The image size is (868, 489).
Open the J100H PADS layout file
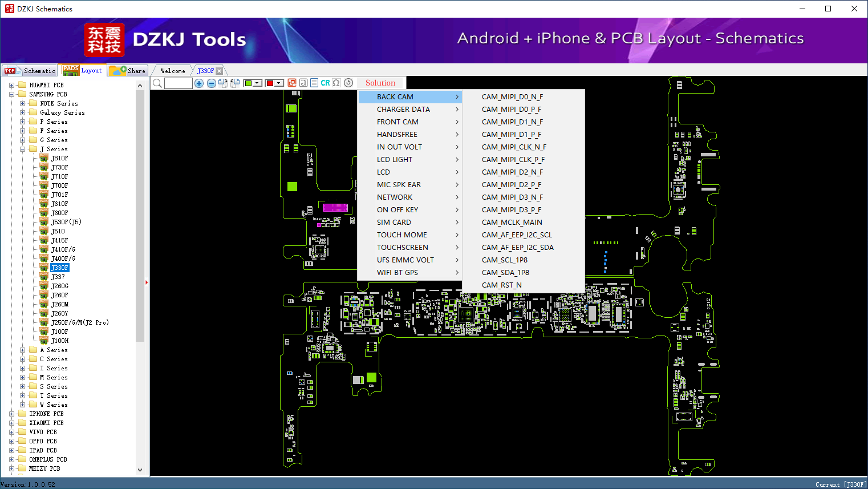pyautogui.click(x=59, y=341)
